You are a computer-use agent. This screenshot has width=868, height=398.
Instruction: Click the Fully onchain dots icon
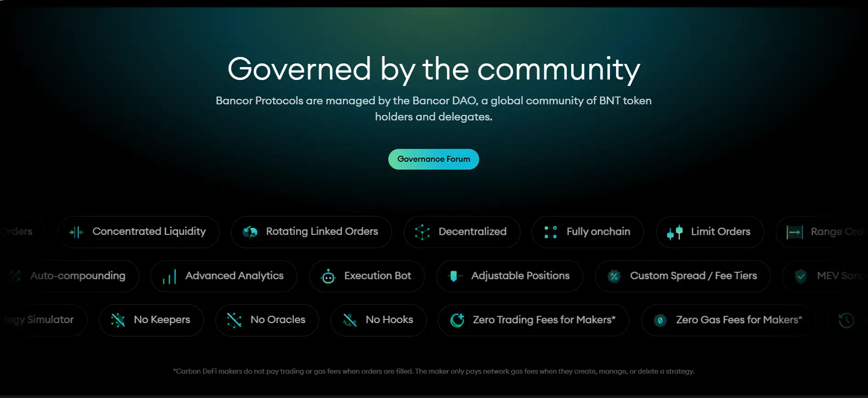point(550,232)
